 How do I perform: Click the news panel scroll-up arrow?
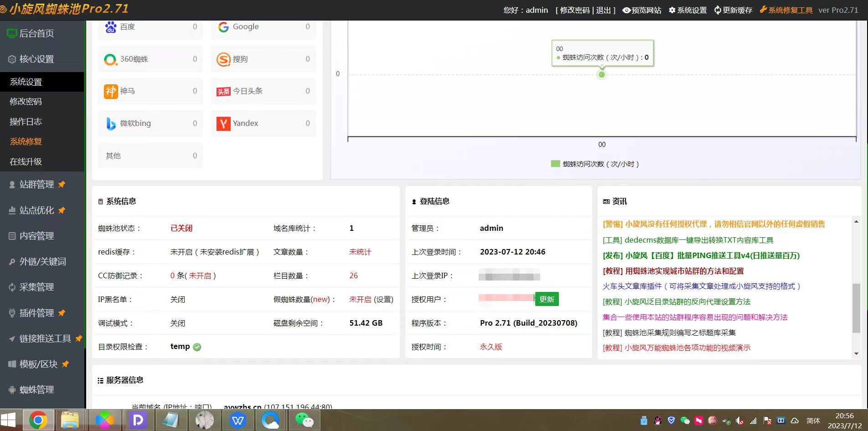[x=856, y=222]
